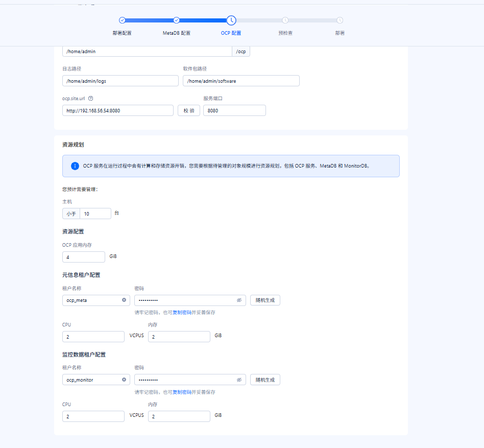The height and width of the screenshot is (448, 484).
Task: Click the blue info icon in the resource notice
Action: pyautogui.click(x=75, y=166)
